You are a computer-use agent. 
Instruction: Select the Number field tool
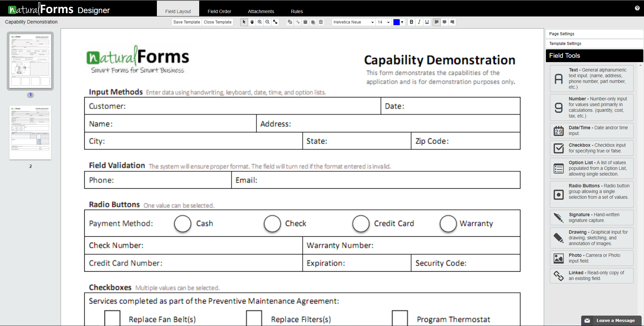point(592,107)
